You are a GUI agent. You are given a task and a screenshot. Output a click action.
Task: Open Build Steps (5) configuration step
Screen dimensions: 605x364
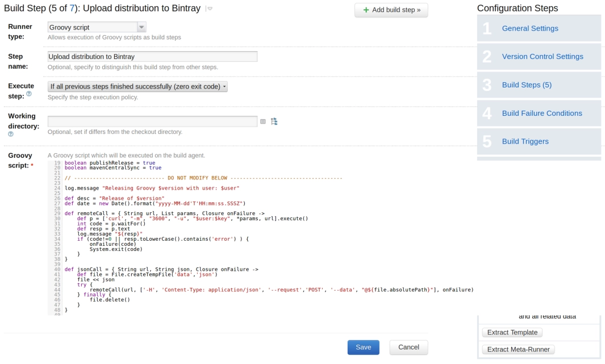(539, 85)
